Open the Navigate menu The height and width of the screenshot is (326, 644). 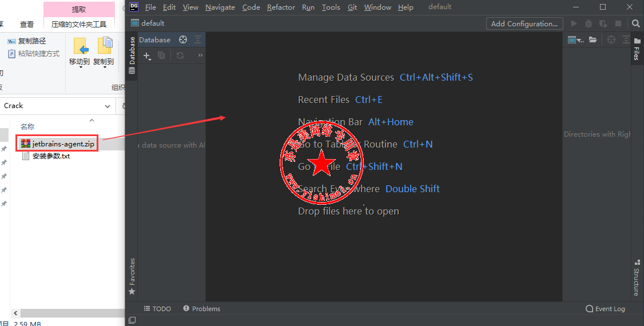click(x=220, y=7)
